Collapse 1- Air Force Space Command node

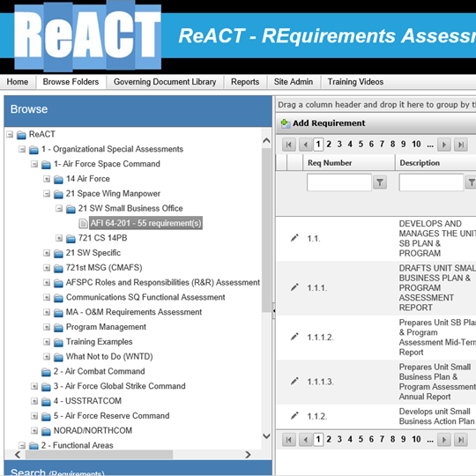34,164
